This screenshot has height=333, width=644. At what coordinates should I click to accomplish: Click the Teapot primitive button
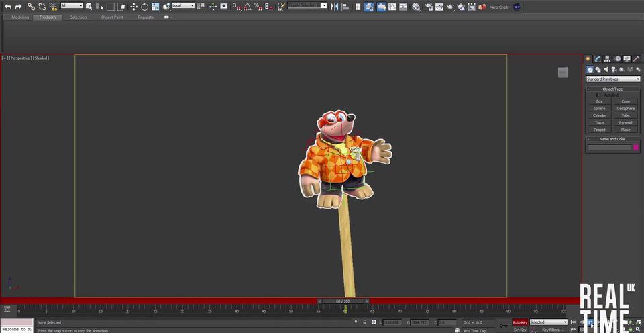click(x=599, y=130)
